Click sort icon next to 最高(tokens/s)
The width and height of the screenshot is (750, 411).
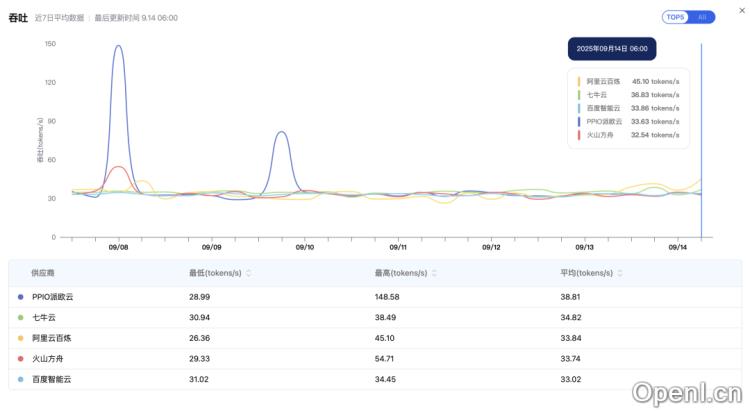(435, 273)
